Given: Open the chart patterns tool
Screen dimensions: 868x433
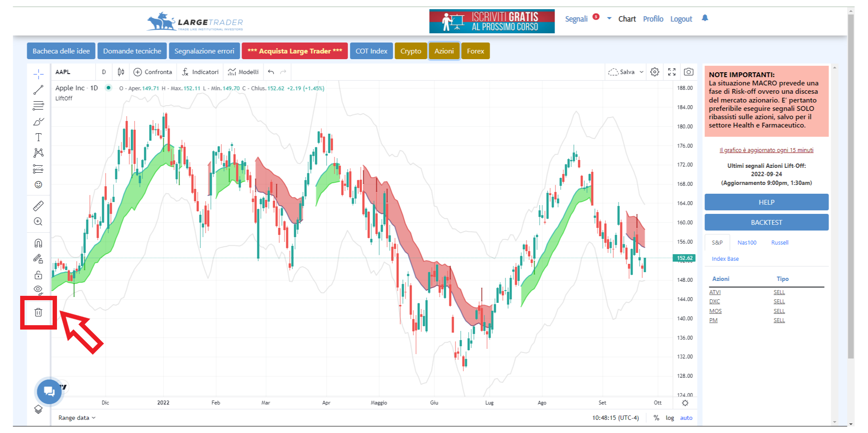Looking at the screenshot, I should [38, 153].
